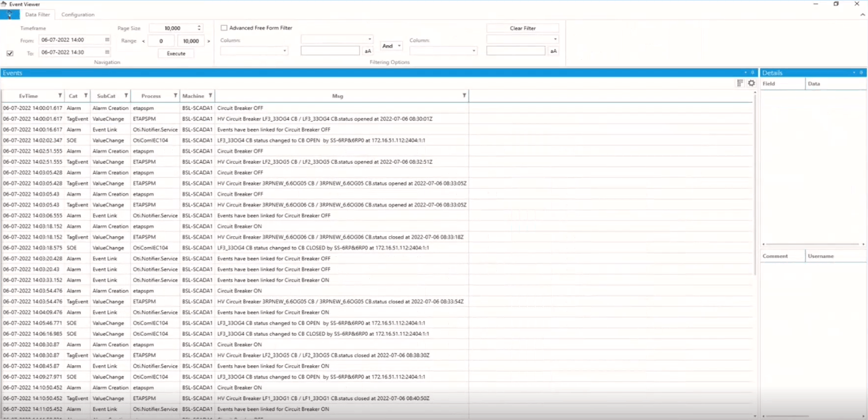Click the second filter value text box

pos(516,51)
